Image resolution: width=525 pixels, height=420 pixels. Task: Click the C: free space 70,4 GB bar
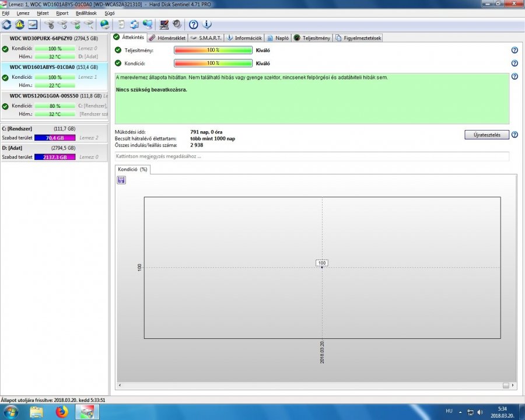pos(55,138)
